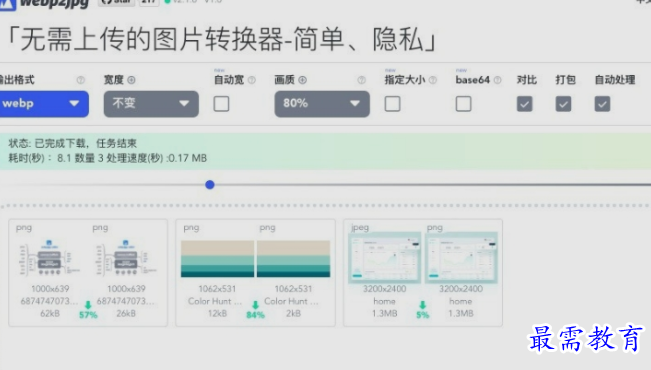Viewport: 651px width, 370px height.
Task: Enable the 自动宽 checkbox
Action: point(221,104)
